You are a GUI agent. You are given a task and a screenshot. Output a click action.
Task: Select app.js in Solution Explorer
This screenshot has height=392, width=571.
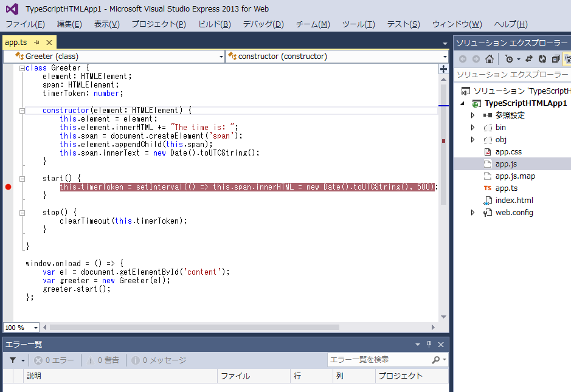click(506, 164)
